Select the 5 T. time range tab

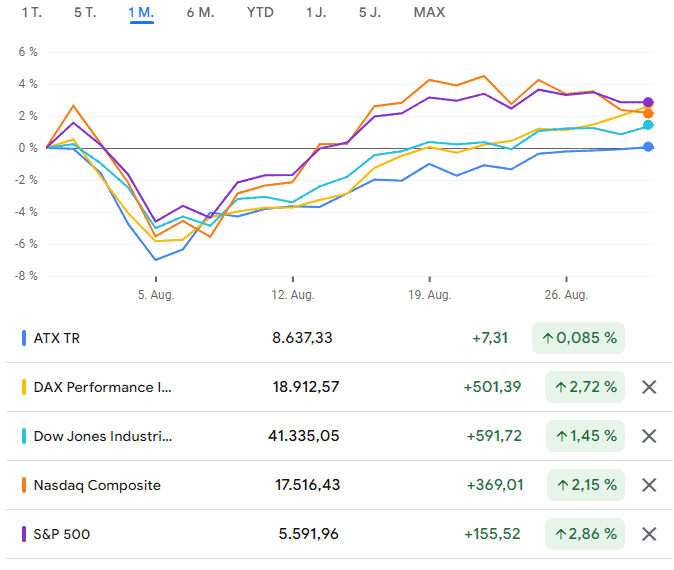coord(85,12)
